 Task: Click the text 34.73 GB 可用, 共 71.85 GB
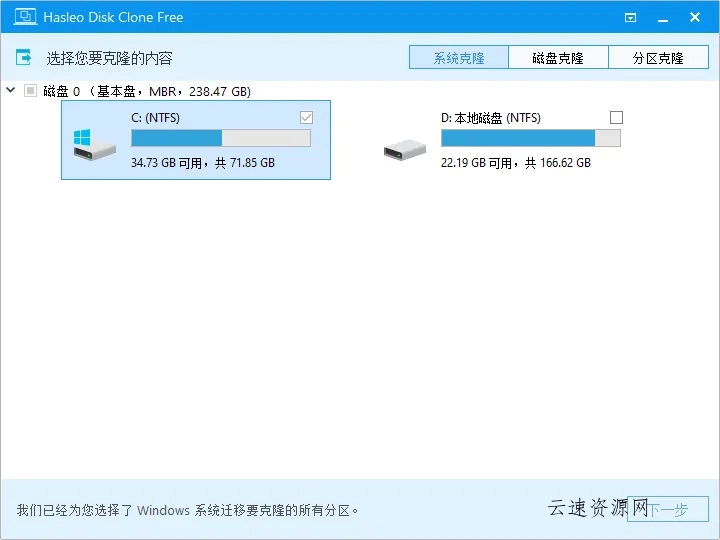[x=203, y=163]
